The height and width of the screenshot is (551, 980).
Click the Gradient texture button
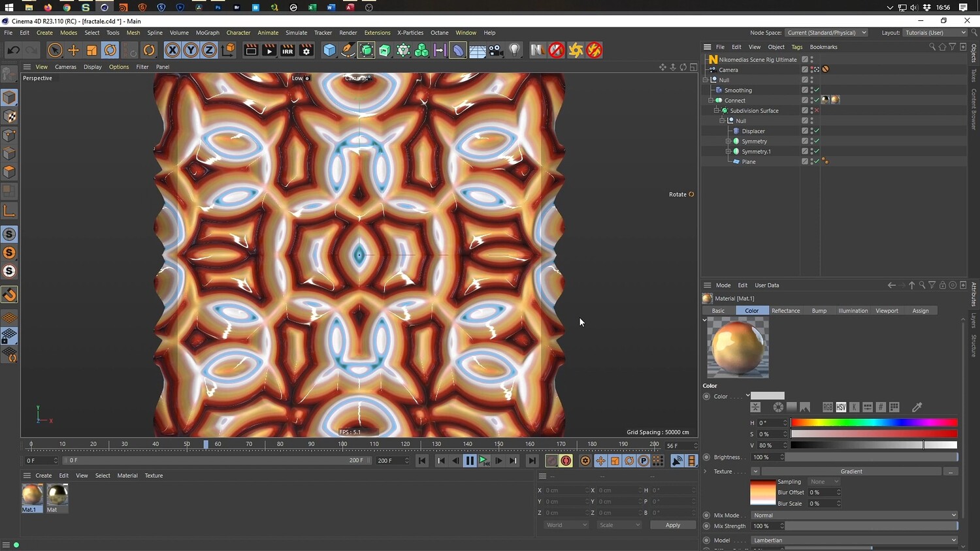(851, 471)
